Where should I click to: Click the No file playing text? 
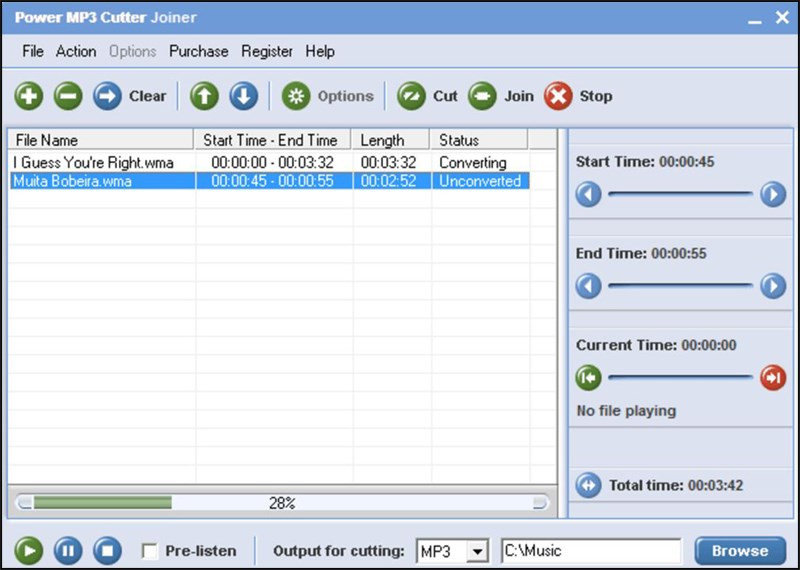(626, 411)
